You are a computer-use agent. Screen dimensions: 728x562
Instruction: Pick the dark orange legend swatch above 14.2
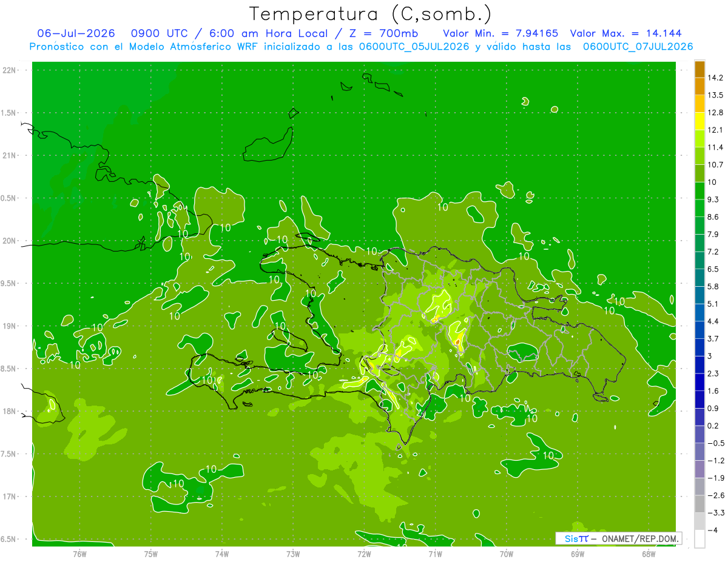coord(699,69)
